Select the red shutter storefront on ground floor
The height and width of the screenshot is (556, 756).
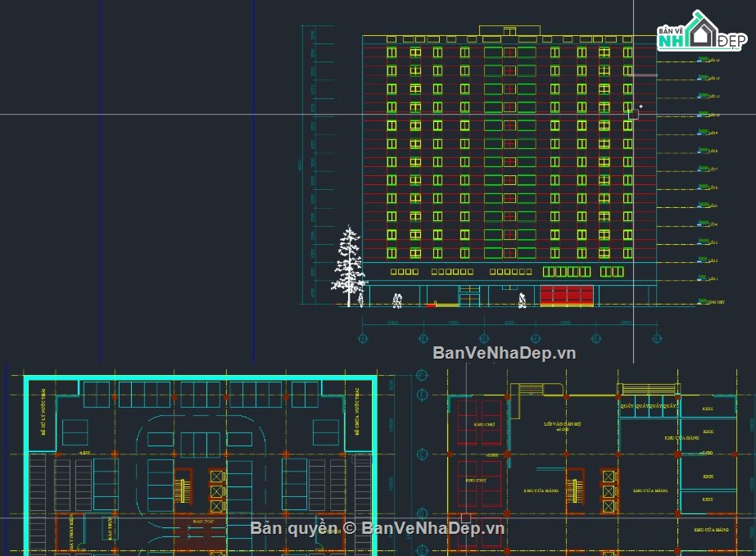click(566, 295)
